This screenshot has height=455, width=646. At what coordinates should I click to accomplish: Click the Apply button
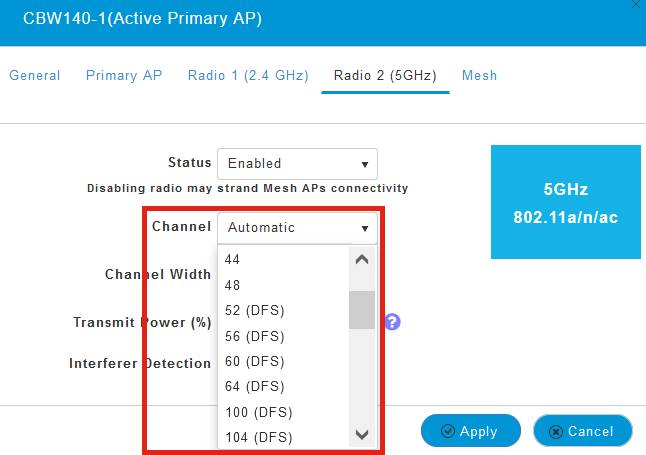470,431
